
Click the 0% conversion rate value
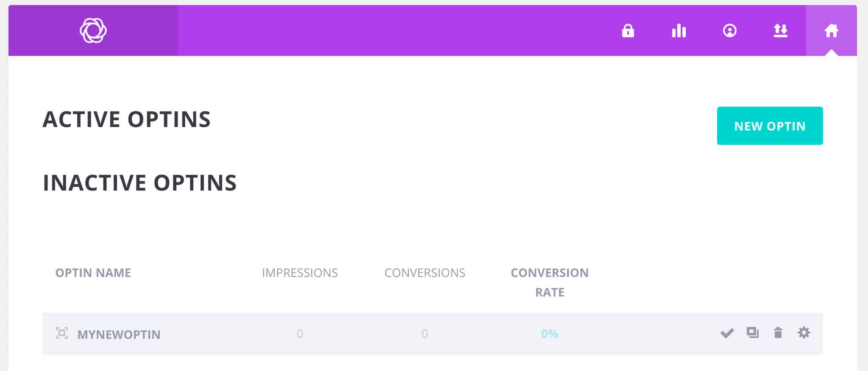(550, 334)
